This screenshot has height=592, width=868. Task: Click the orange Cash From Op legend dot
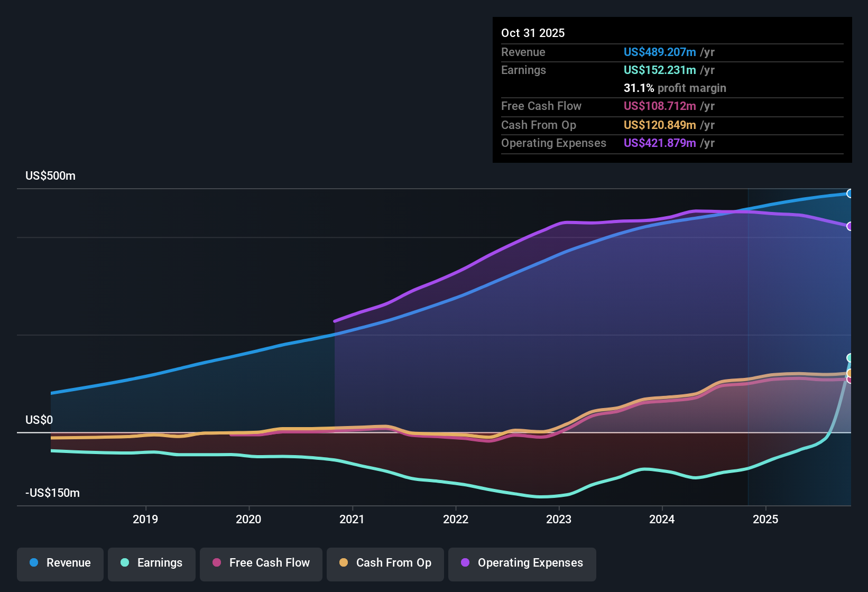tap(344, 563)
